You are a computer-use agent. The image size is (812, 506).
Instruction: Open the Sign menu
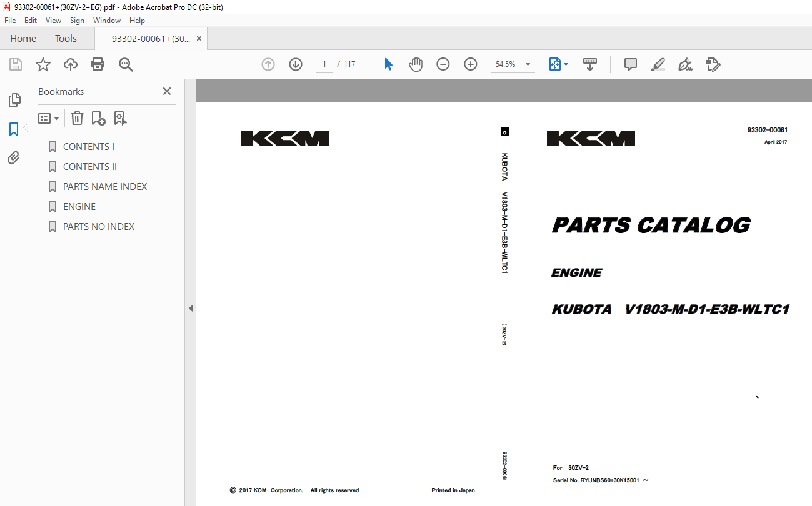77,21
